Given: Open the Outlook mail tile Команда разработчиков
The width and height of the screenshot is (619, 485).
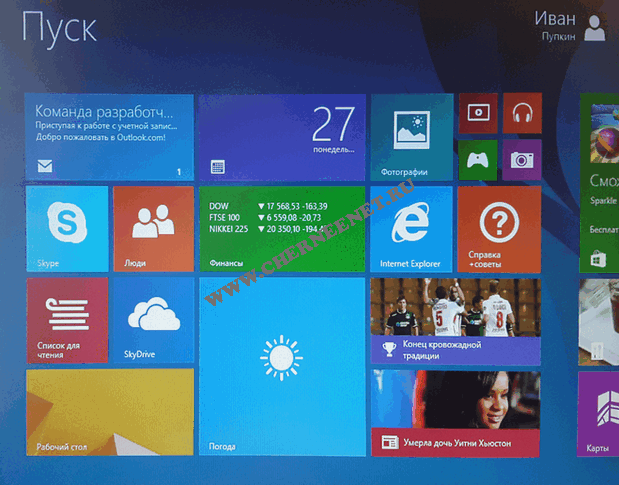Looking at the screenshot, I should [x=109, y=137].
